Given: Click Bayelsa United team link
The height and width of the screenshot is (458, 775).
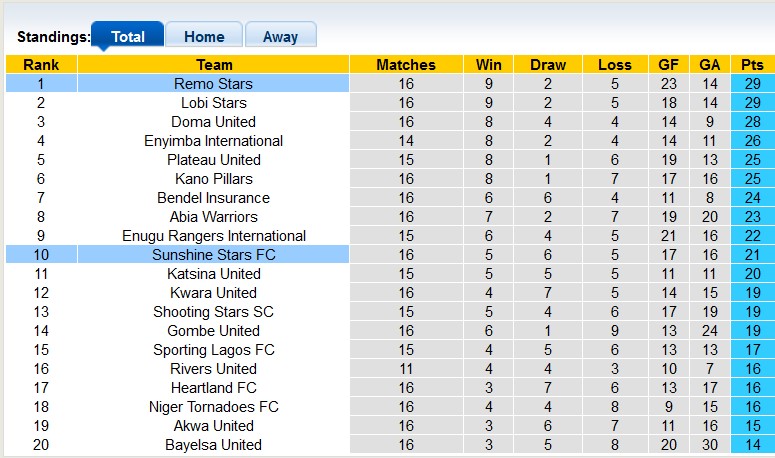Looking at the screenshot, I should pos(213,445).
